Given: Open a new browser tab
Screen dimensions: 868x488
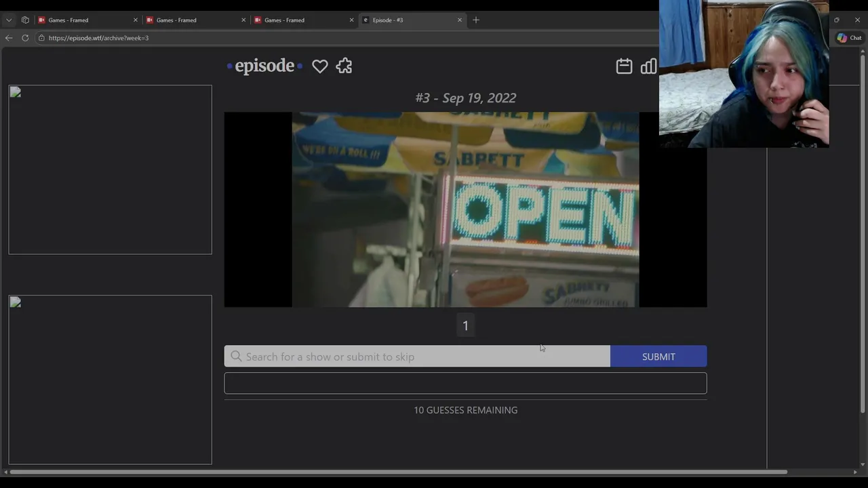Looking at the screenshot, I should click(476, 20).
